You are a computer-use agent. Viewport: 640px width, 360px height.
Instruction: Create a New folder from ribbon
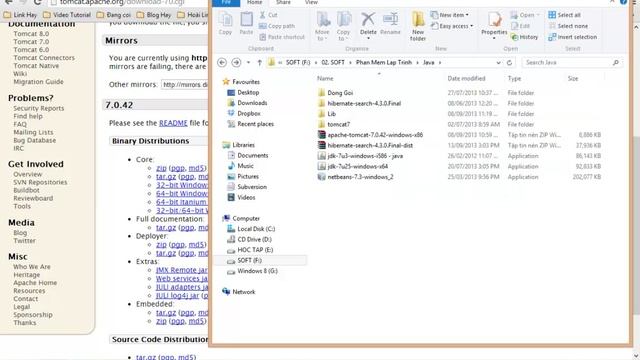click(418, 26)
